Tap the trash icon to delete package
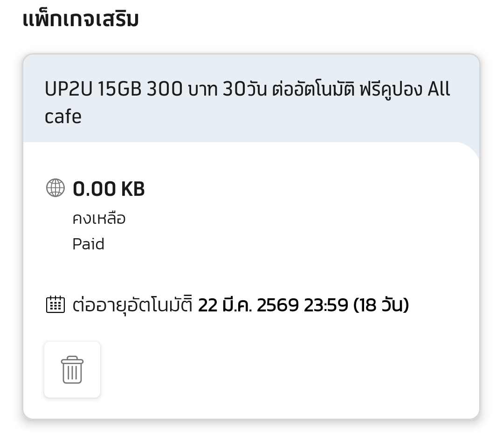 coord(72,370)
